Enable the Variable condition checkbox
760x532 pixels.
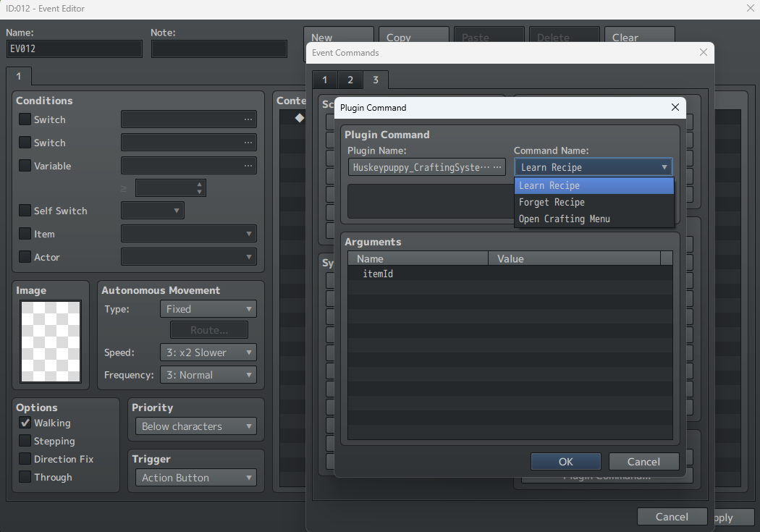pos(25,166)
